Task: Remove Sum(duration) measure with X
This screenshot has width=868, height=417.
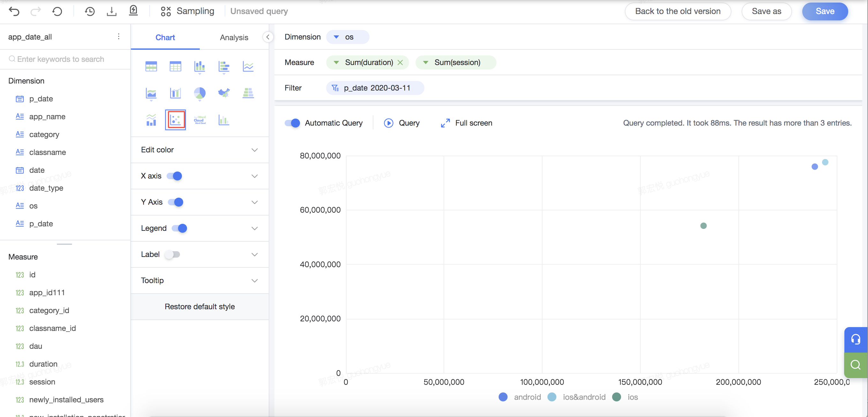Action: [x=400, y=62]
